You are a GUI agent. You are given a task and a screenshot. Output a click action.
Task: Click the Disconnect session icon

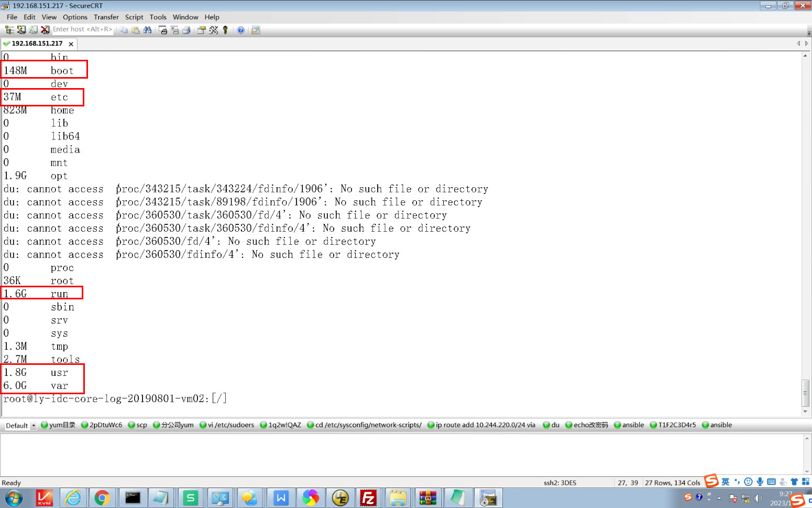coord(45,30)
